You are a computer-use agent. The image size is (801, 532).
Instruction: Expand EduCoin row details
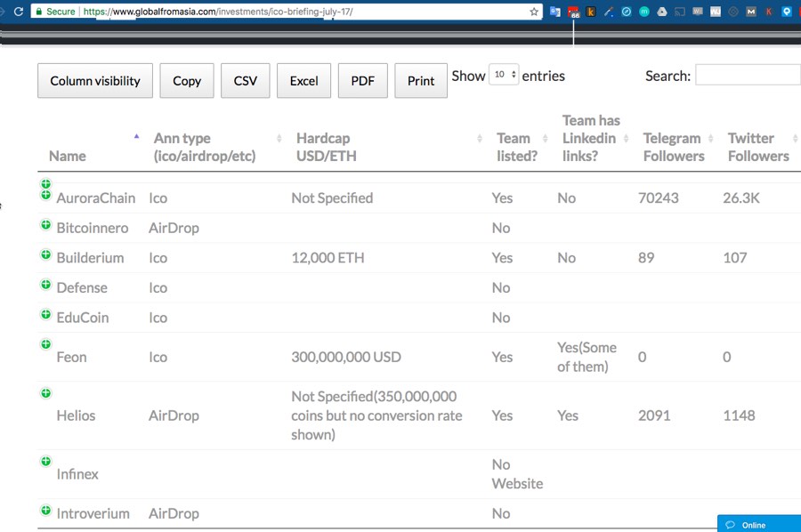tap(46, 314)
